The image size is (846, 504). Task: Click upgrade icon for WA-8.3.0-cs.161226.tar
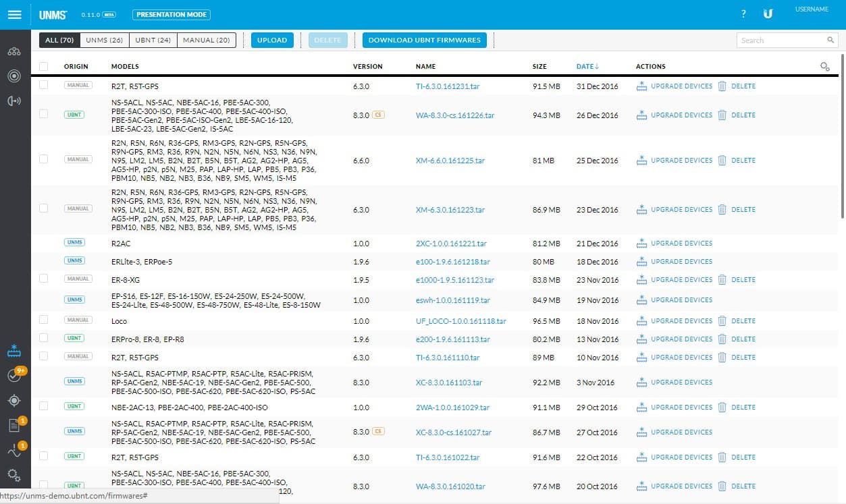coord(641,115)
